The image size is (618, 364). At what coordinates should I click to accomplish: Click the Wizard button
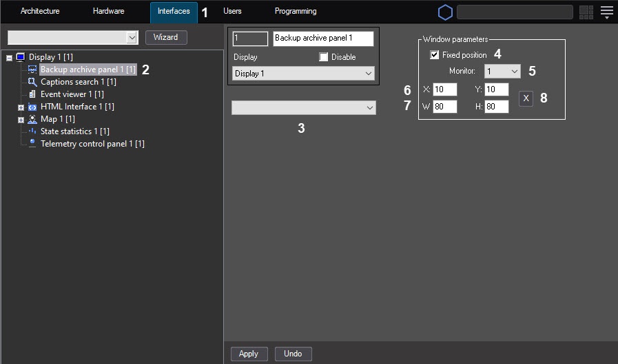tap(166, 37)
